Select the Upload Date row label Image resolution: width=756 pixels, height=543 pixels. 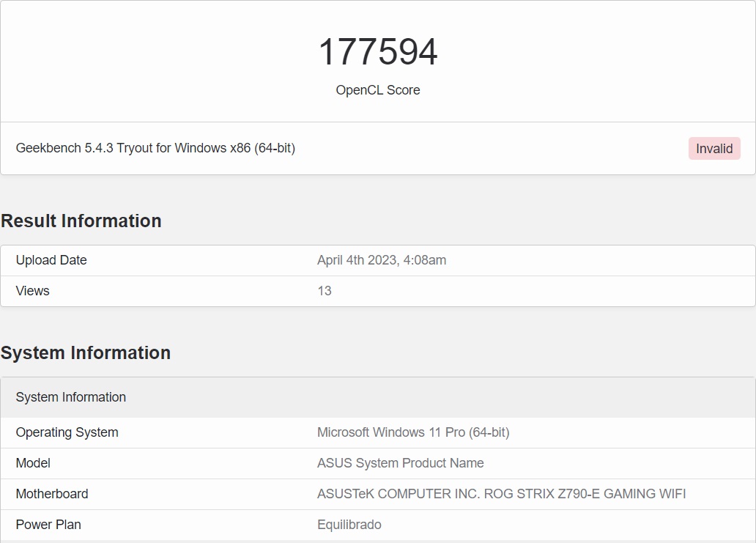[51, 260]
